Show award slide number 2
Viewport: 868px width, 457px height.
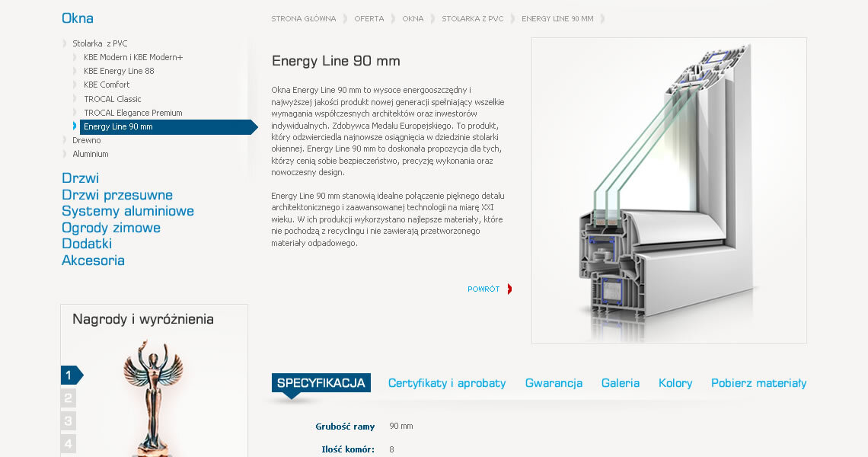pos(69,398)
